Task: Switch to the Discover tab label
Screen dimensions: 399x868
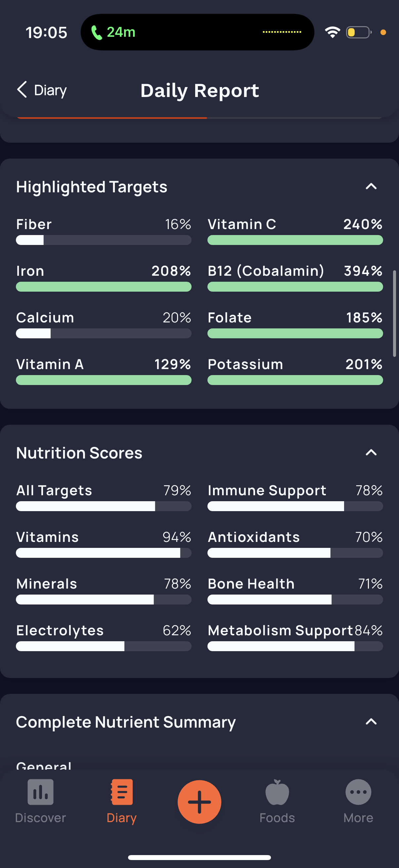Action: pyautogui.click(x=40, y=818)
